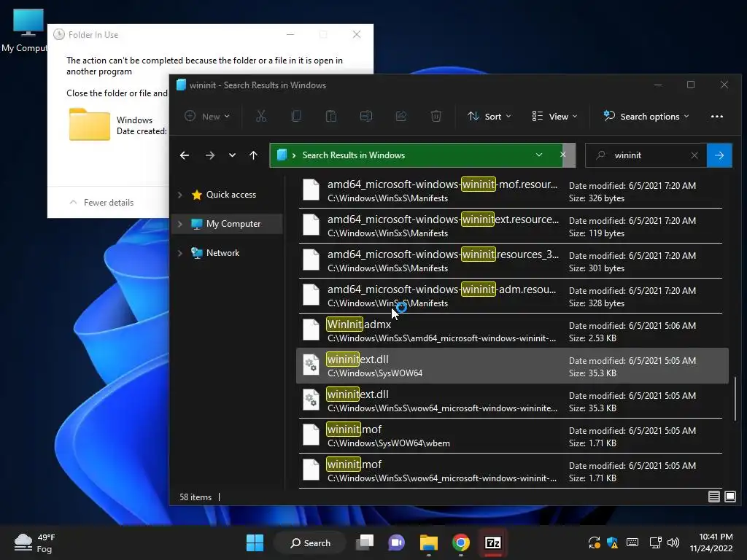The width and height of the screenshot is (747, 560).
Task: Open the View dropdown menu
Action: [x=555, y=116]
